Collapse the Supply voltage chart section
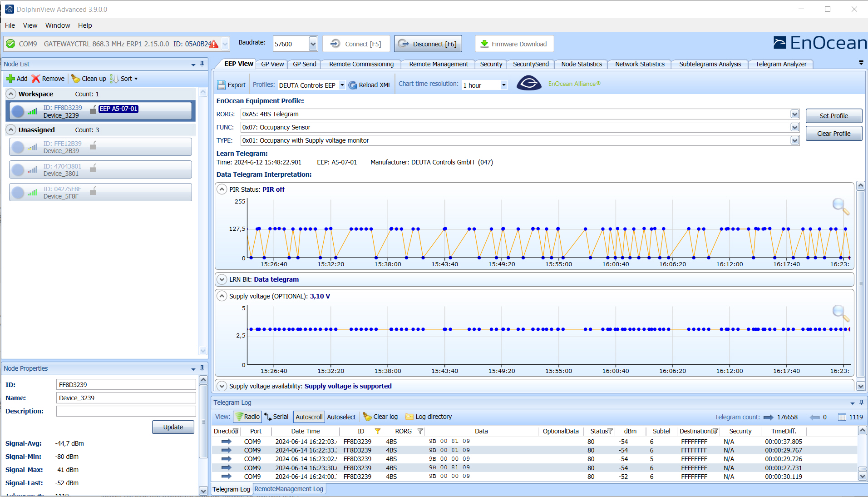This screenshot has height=497, width=868. pos(222,296)
